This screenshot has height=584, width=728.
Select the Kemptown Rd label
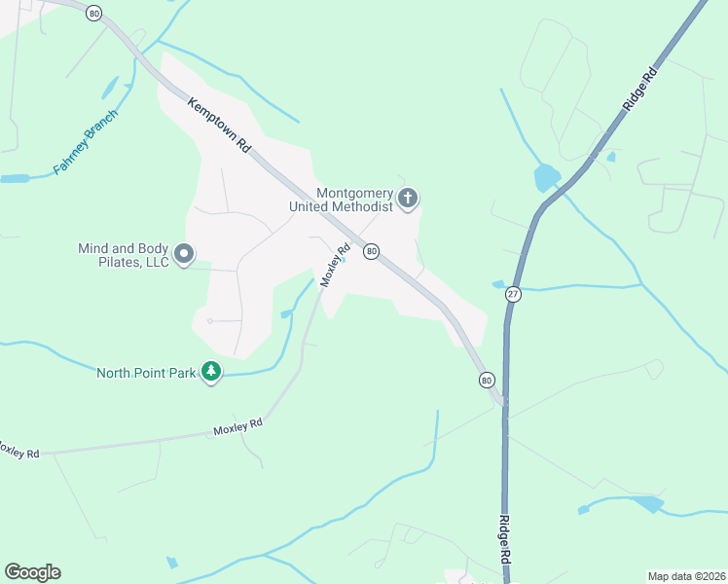click(x=219, y=125)
